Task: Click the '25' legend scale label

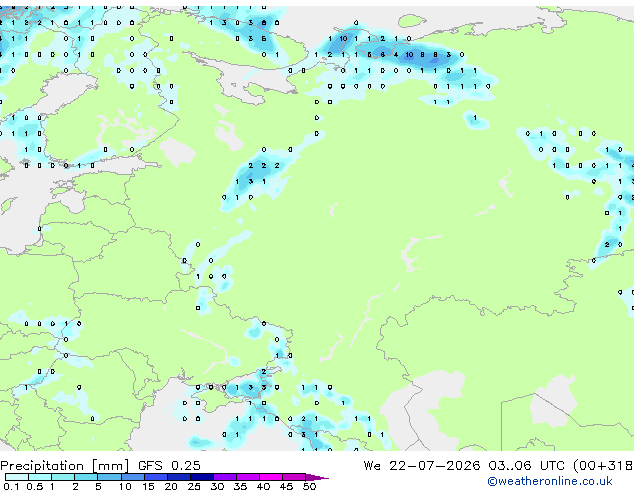Action: tap(194, 486)
